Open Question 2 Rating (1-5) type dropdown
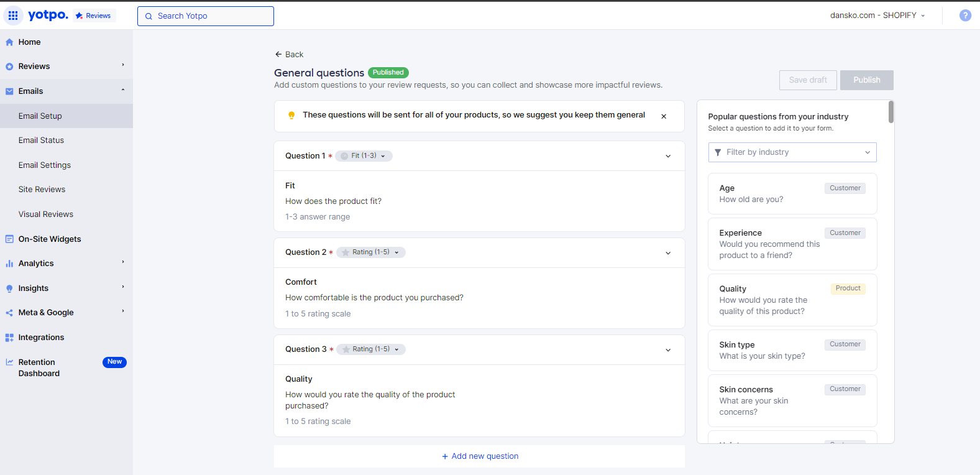 tap(371, 252)
